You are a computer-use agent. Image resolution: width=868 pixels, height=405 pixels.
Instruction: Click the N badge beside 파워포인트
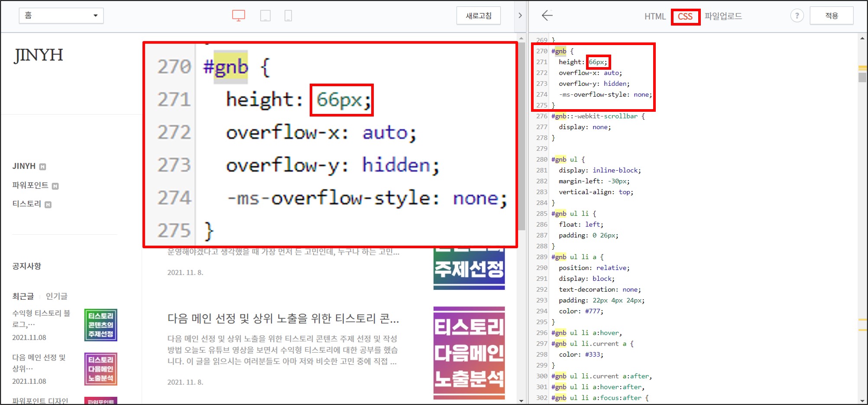point(55,186)
